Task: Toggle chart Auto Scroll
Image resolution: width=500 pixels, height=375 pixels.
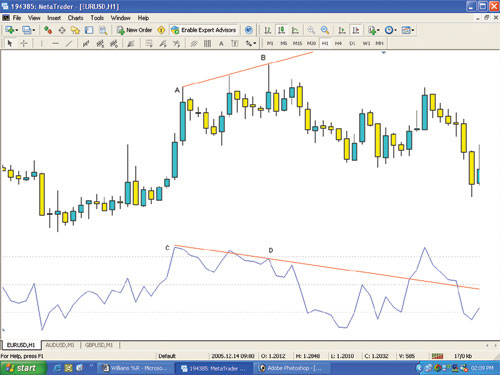Action: (342, 30)
